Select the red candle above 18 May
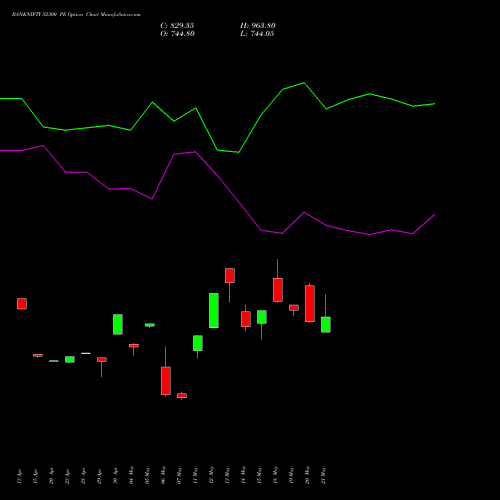The height and width of the screenshot is (500, 500). pos(278,290)
